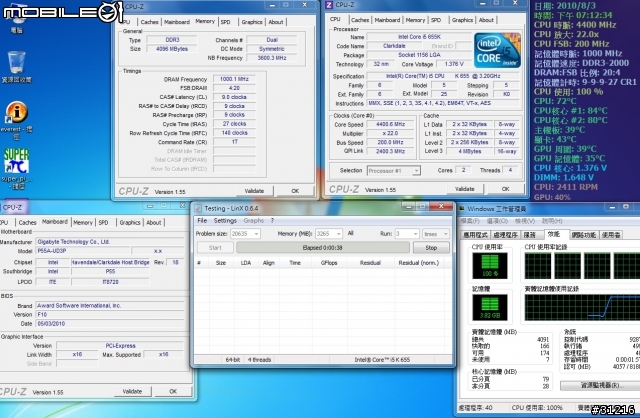Open Resource Monitor button in Task Manager

pyautogui.click(x=600, y=385)
